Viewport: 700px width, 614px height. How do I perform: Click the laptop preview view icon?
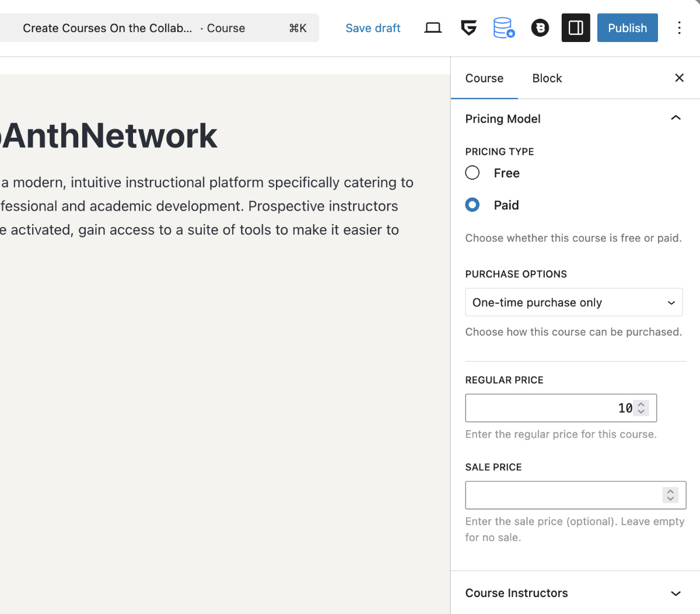(x=433, y=28)
